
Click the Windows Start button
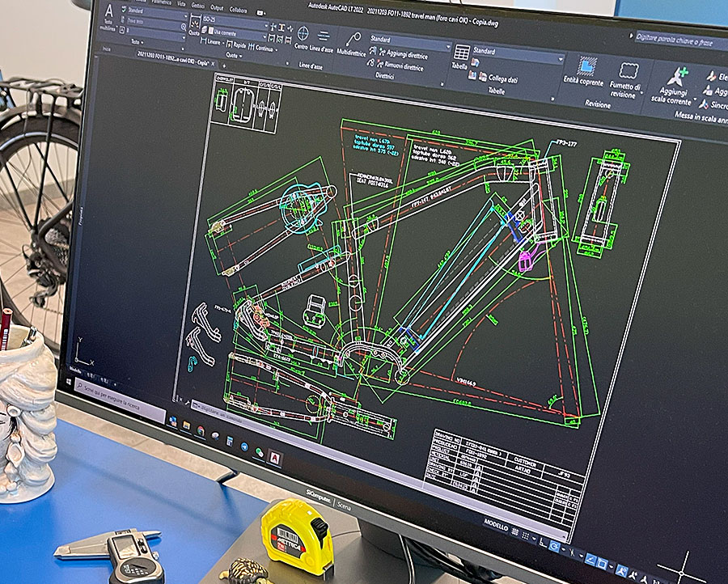pos(70,381)
